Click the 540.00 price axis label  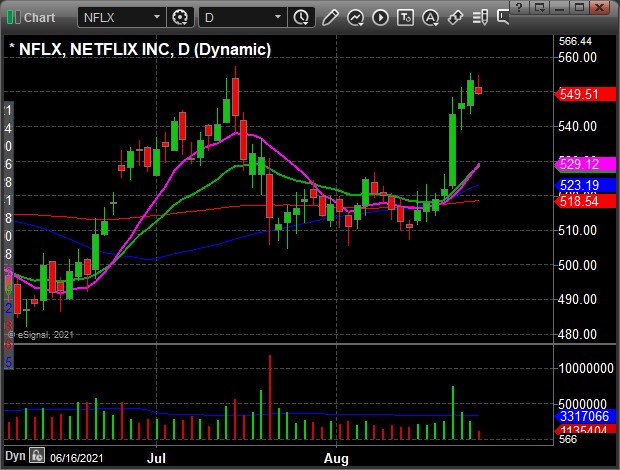[577, 126]
